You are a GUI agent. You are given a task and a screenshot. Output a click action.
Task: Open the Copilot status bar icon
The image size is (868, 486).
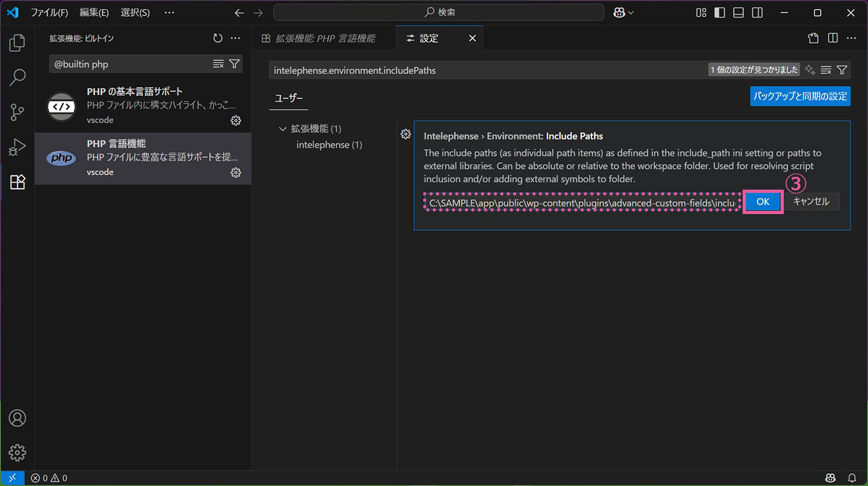(x=831, y=478)
